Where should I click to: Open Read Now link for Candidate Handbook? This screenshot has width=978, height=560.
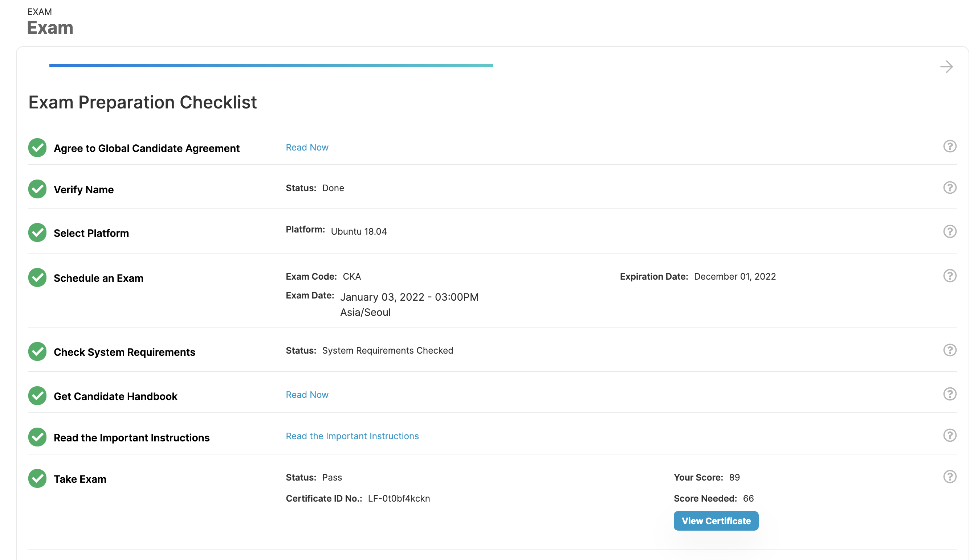tap(307, 395)
